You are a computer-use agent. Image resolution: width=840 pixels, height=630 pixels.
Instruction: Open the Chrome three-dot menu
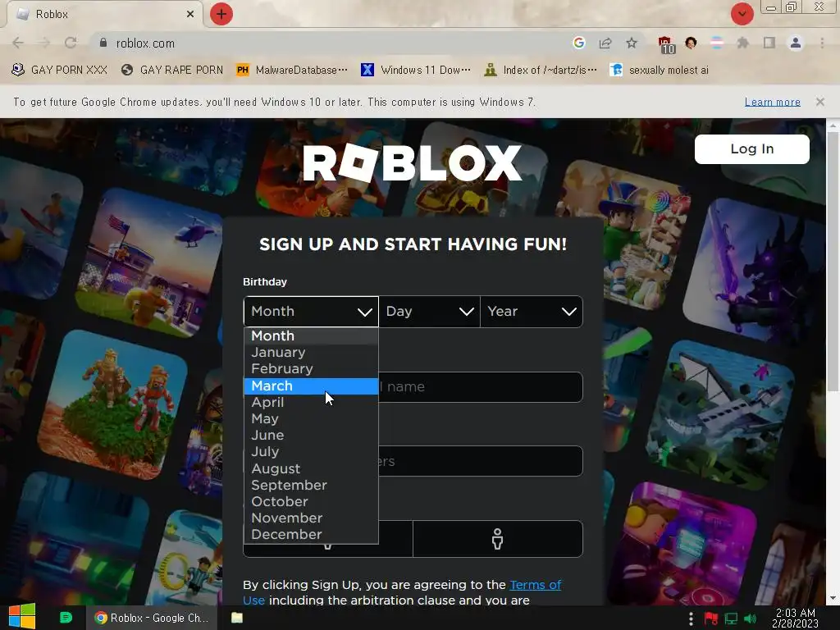822,43
